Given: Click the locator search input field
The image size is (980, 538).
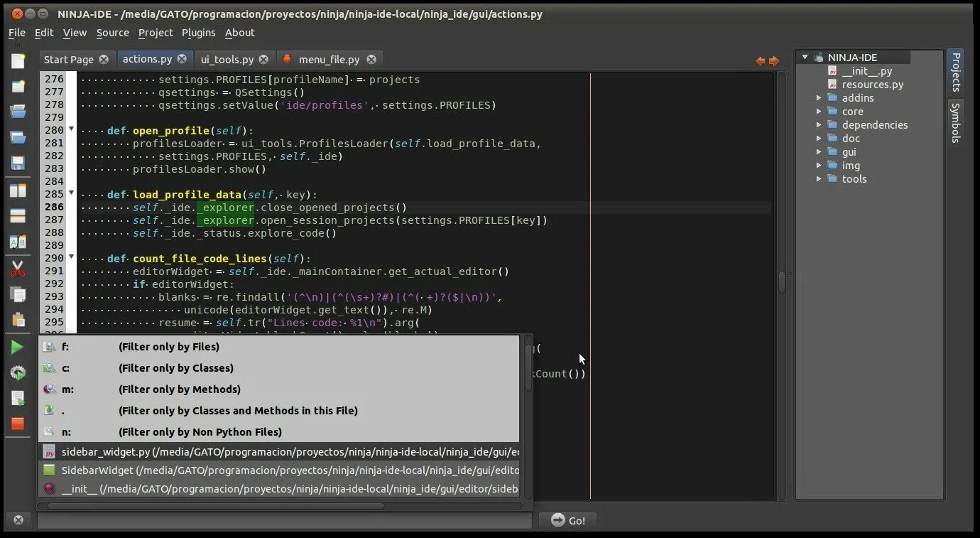Looking at the screenshot, I should tap(284, 520).
